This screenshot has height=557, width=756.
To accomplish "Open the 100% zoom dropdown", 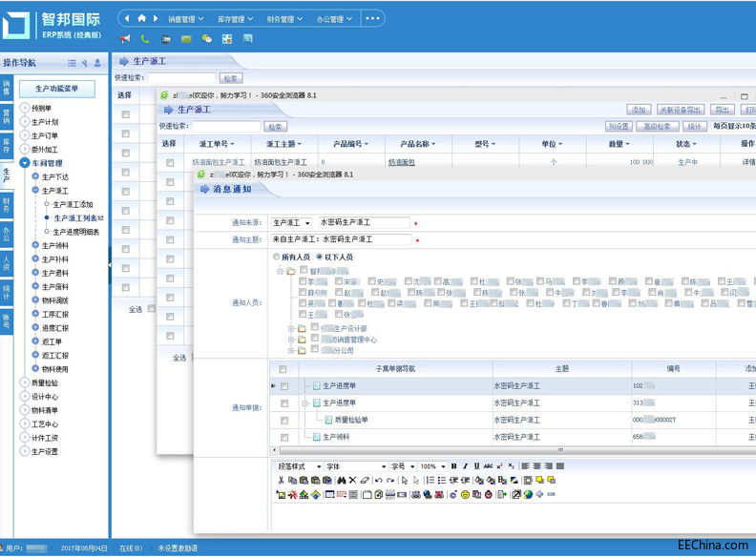I will 432,466.
